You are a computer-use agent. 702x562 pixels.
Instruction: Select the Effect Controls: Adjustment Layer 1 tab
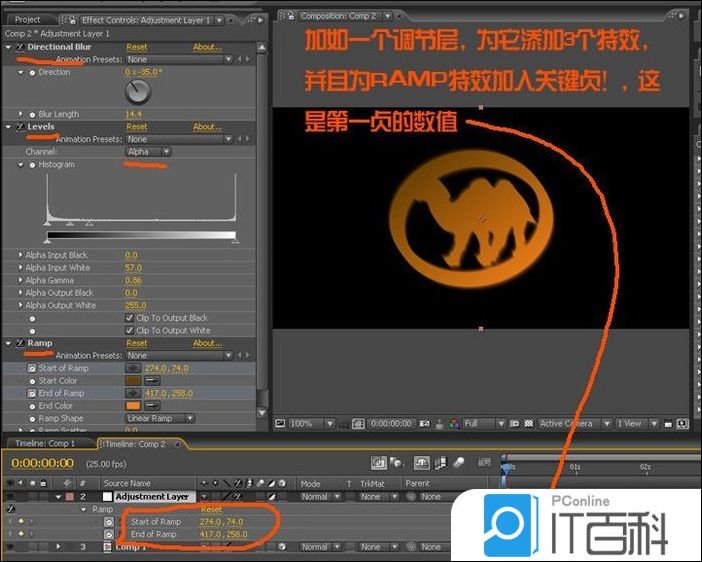click(146, 20)
